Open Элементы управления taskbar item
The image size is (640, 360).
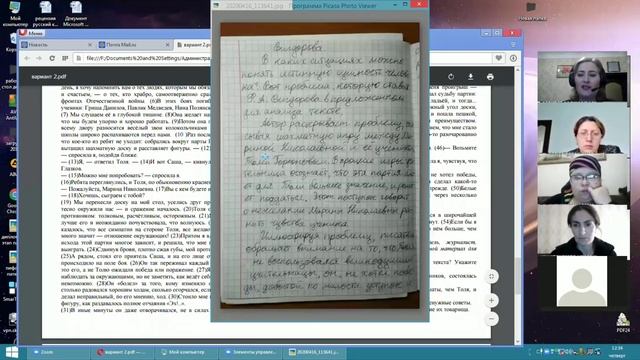coord(250,352)
